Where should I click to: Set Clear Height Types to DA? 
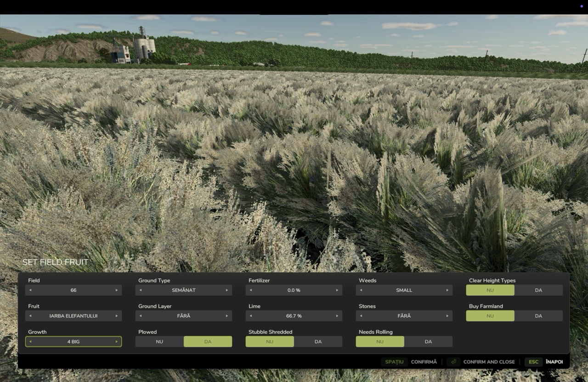click(x=538, y=290)
